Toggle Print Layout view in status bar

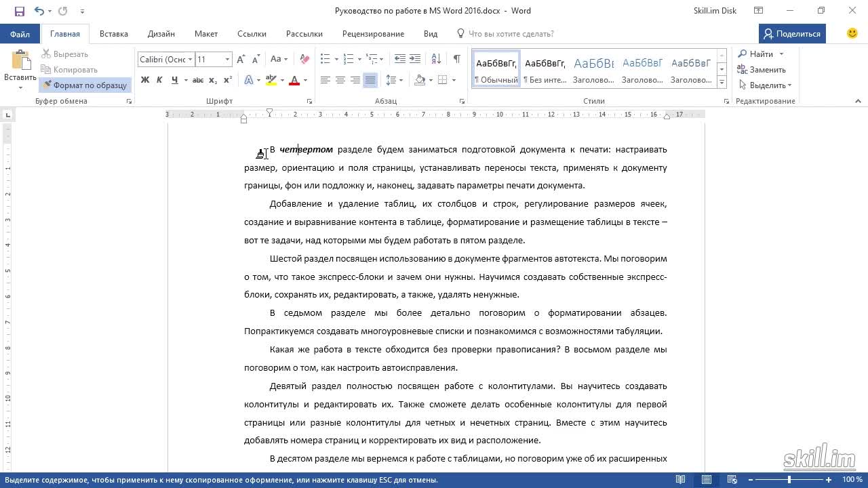(x=707, y=480)
